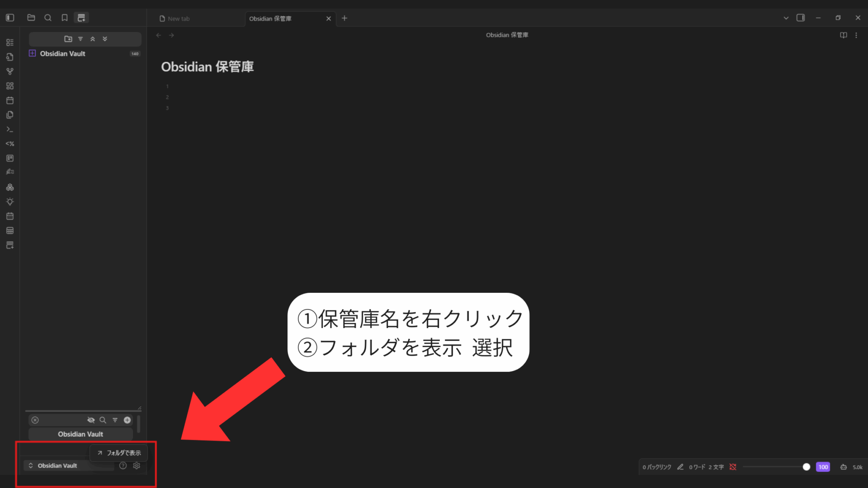Open the canvas grid ribbon icon
This screenshot has width=868, height=488.
(x=10, y=86)
